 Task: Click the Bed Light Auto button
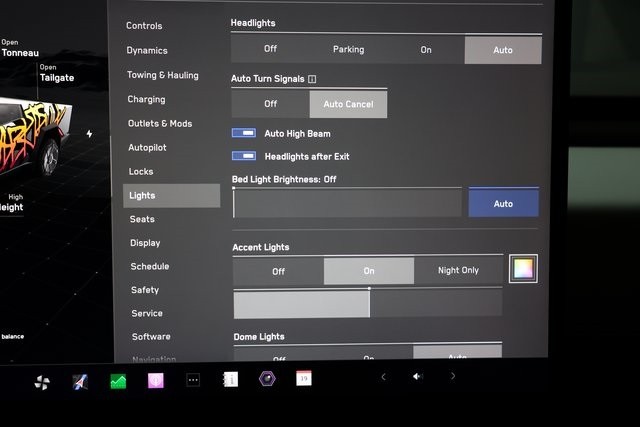coord(504,203)
